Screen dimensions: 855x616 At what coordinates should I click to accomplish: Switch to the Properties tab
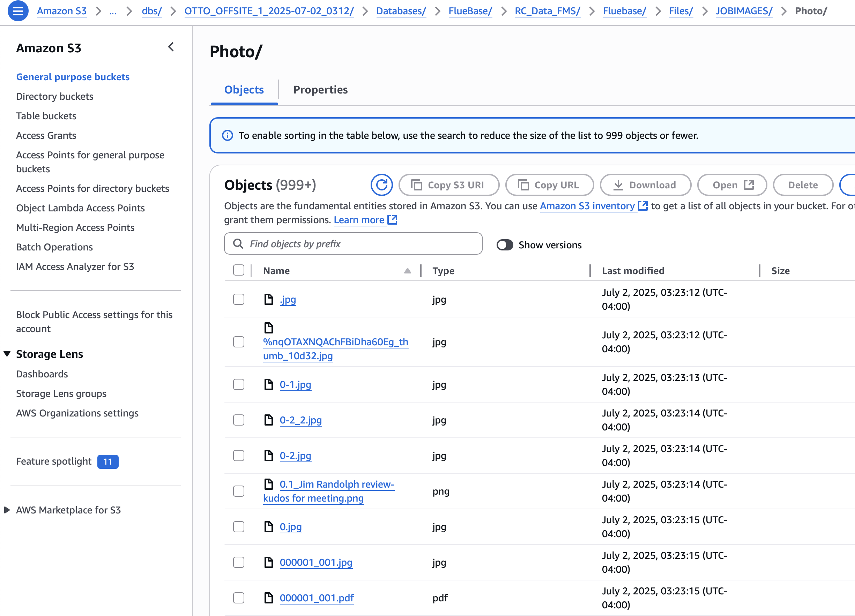click(320, 90)
